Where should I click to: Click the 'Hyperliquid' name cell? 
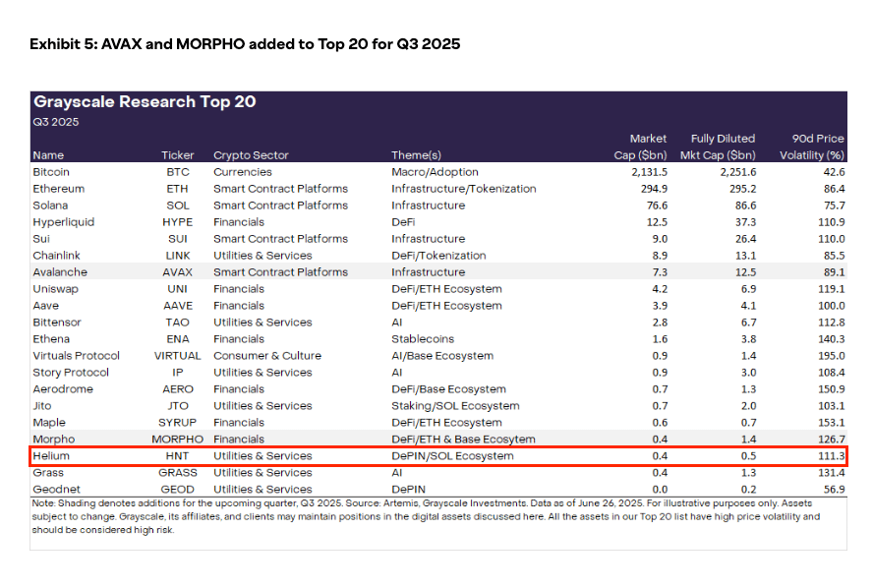click(64, 222)
